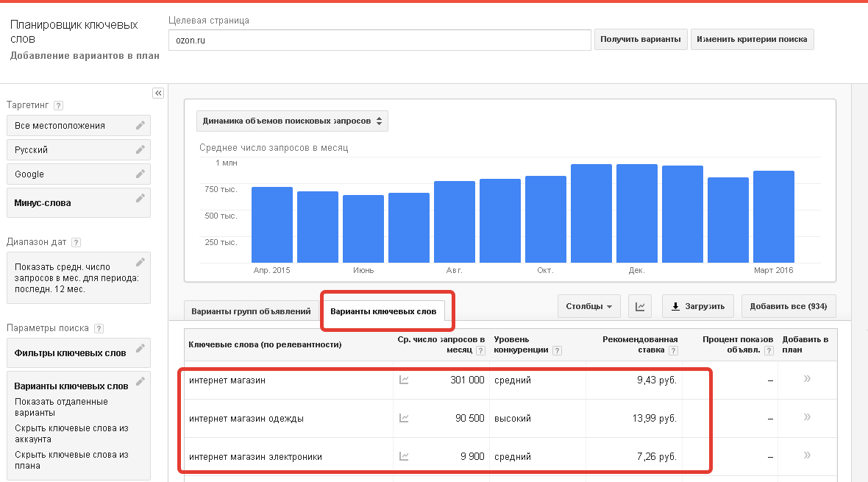868x482 pixels.
Task: Edit 'Минус-слова' using its pencil icon
Action: 140,199
